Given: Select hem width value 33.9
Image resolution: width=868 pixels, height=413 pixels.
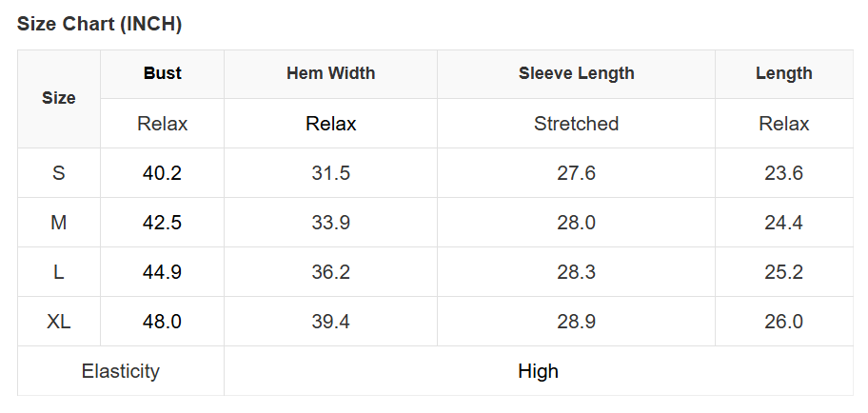Looking at the screenshot, I should tap(330, 223).
